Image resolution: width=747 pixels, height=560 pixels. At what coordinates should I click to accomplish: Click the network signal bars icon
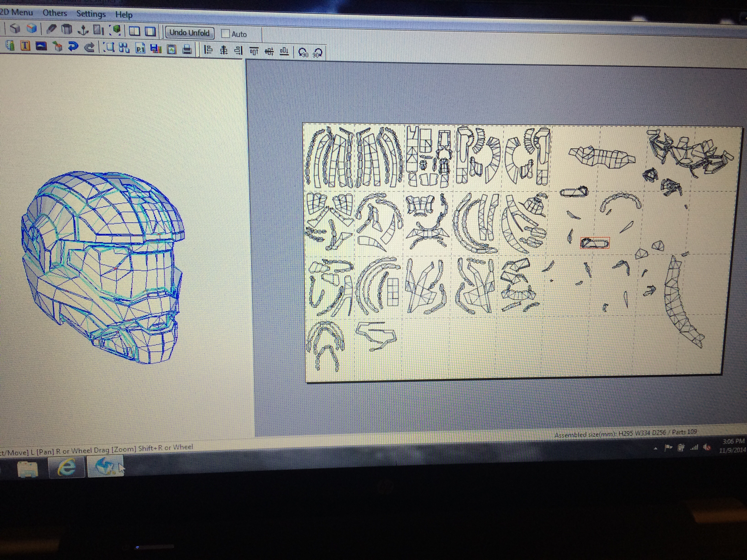point(694,448)
